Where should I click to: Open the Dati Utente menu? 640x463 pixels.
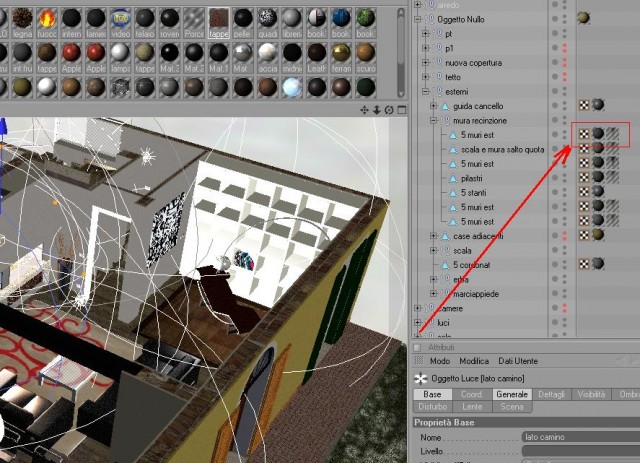pos(518,361)
